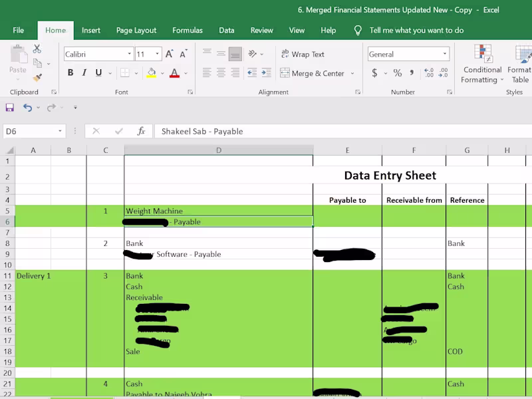Switch to the Formulas tab
The height and width of the screenshot is (399, 532).
[x=188, y=30]
